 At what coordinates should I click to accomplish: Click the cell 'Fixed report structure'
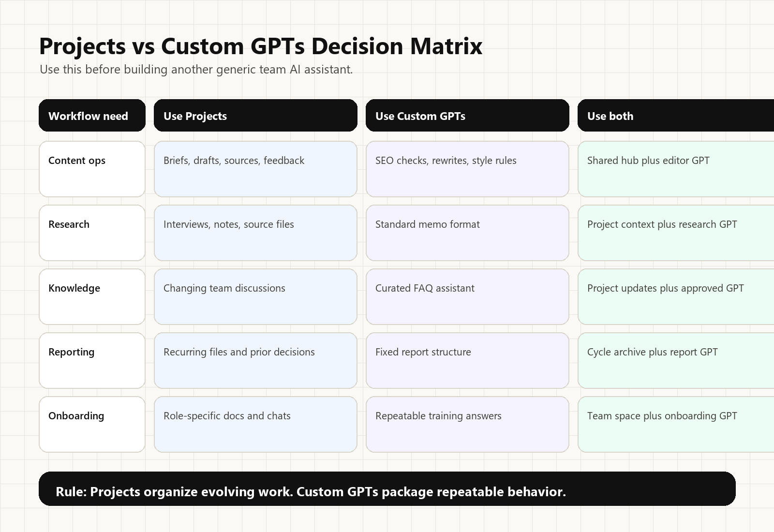467,360
